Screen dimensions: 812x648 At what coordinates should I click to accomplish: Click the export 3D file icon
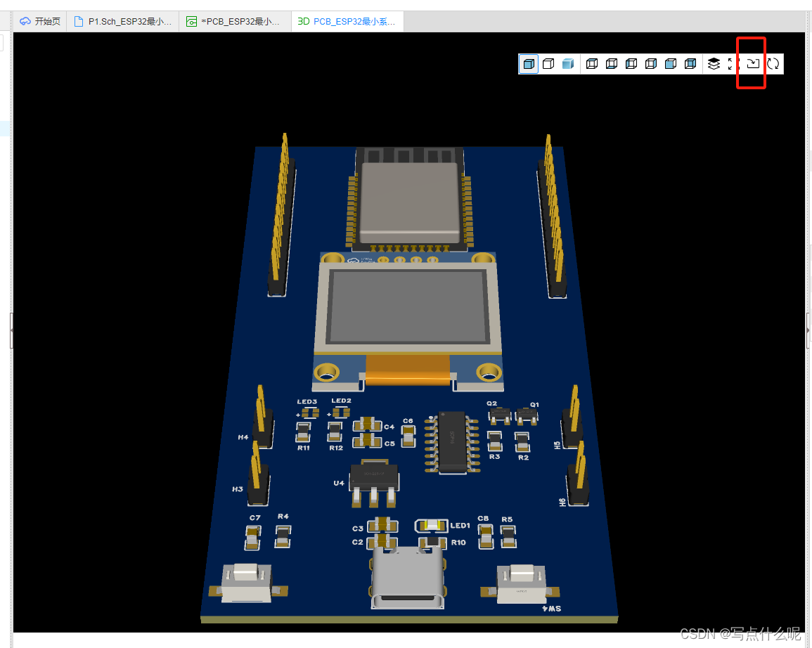[753, 64]
